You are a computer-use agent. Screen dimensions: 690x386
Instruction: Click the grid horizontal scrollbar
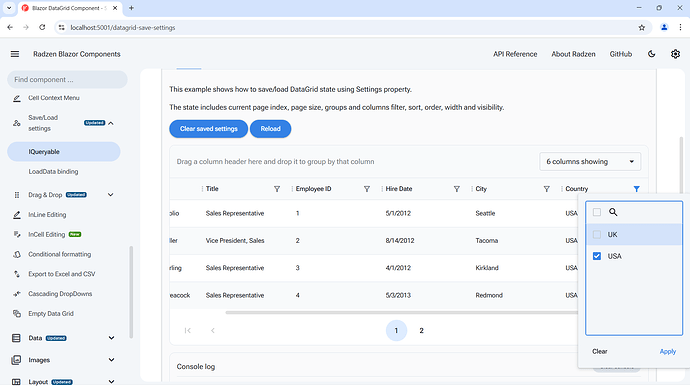401,312
